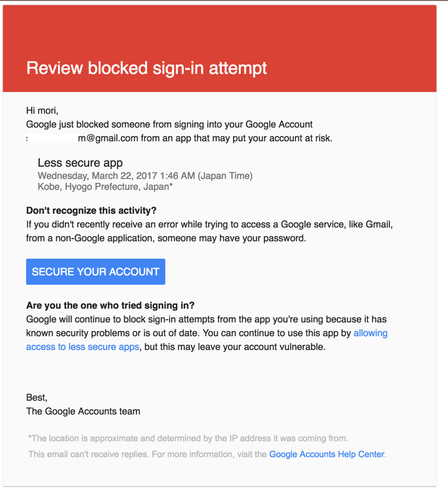The width and height of the screenshot is (448, 492).
Task: Visit the Google Accounts Help Center link
Action: pyautogui.click(x=327, y=454)
